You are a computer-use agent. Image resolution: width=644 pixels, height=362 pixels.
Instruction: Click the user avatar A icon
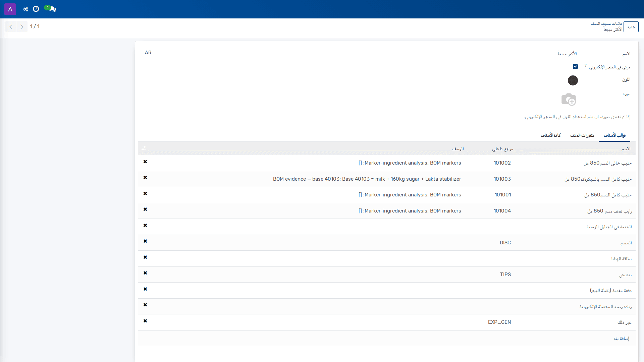click(10, 9)
